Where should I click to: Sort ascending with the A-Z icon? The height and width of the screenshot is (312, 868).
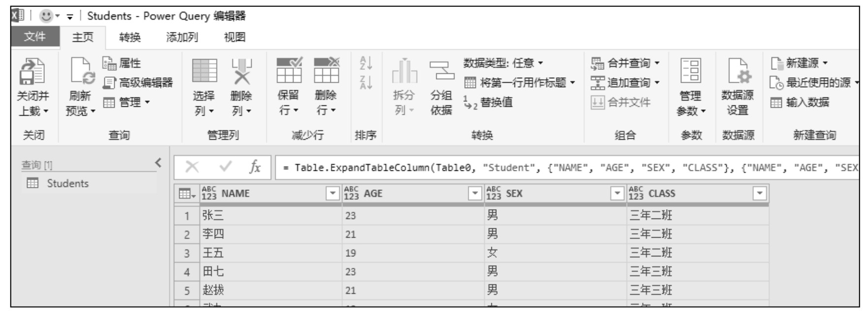366,62
